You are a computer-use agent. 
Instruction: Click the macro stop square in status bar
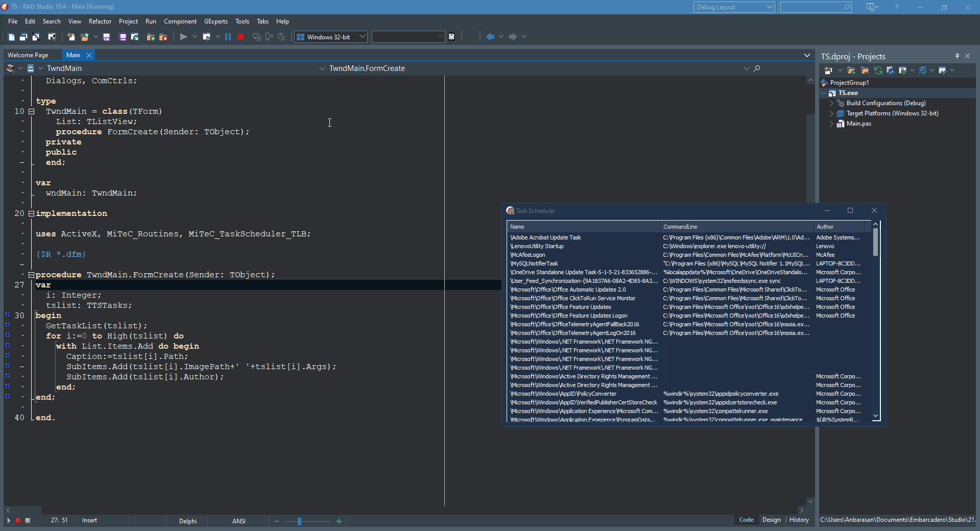point(28,521)
